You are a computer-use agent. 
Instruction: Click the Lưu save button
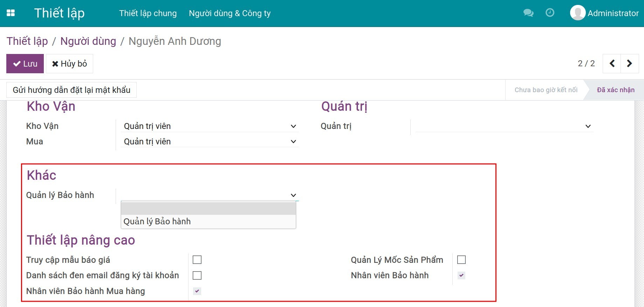25,63
